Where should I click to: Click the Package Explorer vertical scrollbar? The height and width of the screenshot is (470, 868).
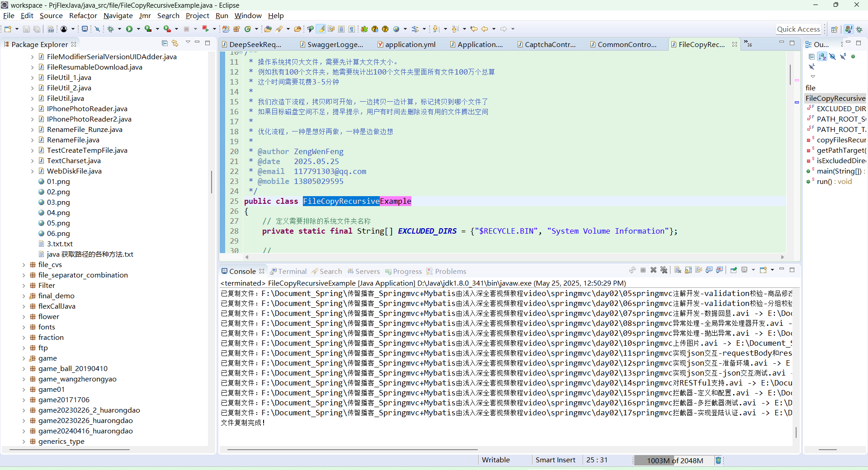click(x=211, y=182)
